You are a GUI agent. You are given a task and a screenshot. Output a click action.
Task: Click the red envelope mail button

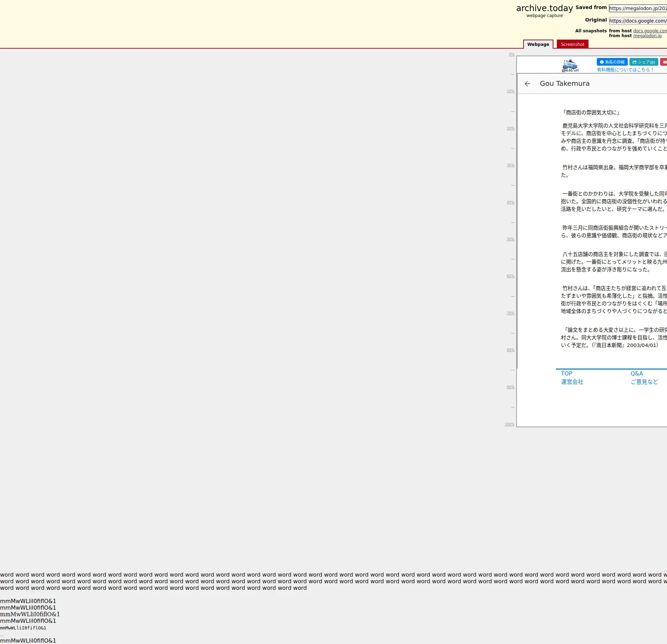coord(664,62)
